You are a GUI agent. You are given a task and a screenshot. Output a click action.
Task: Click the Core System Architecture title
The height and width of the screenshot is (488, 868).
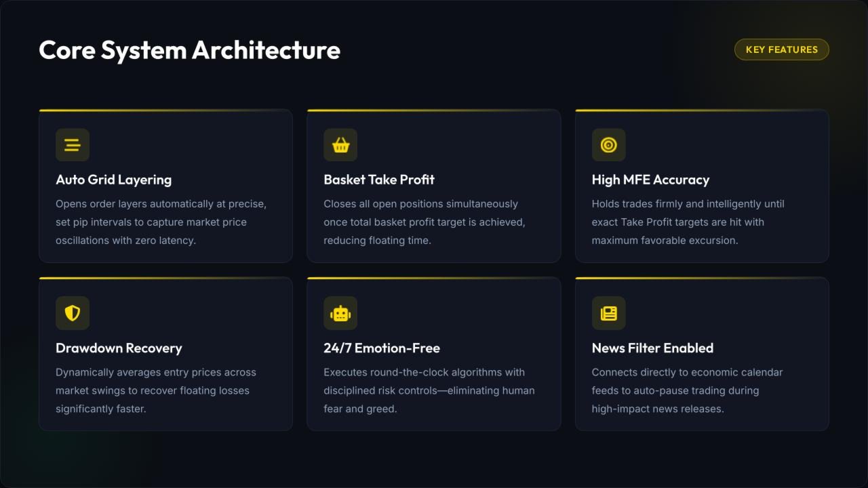tap(190, 50)
